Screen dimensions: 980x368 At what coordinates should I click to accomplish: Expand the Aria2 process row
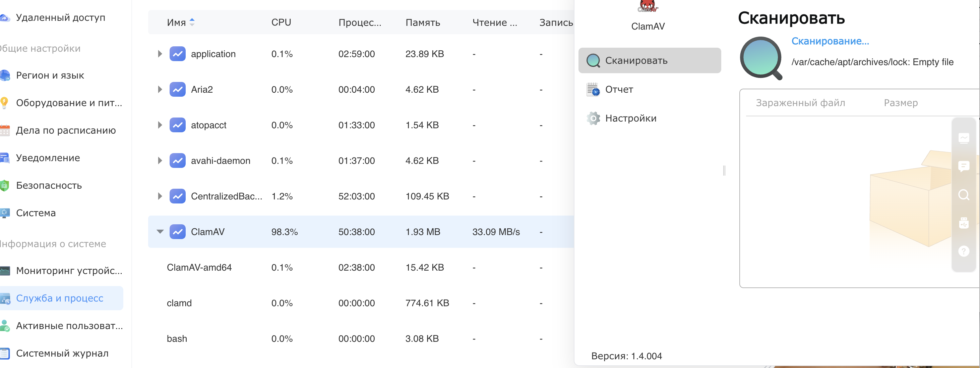(160, 90)
